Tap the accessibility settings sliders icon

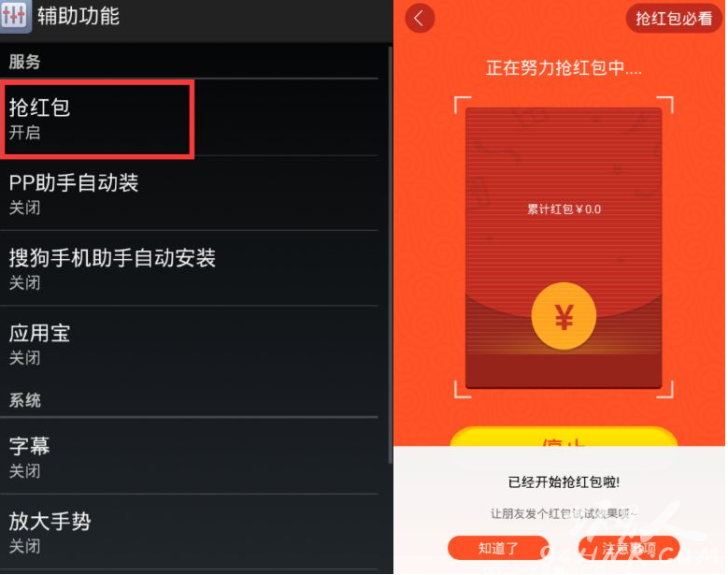(x=15, y=16)
